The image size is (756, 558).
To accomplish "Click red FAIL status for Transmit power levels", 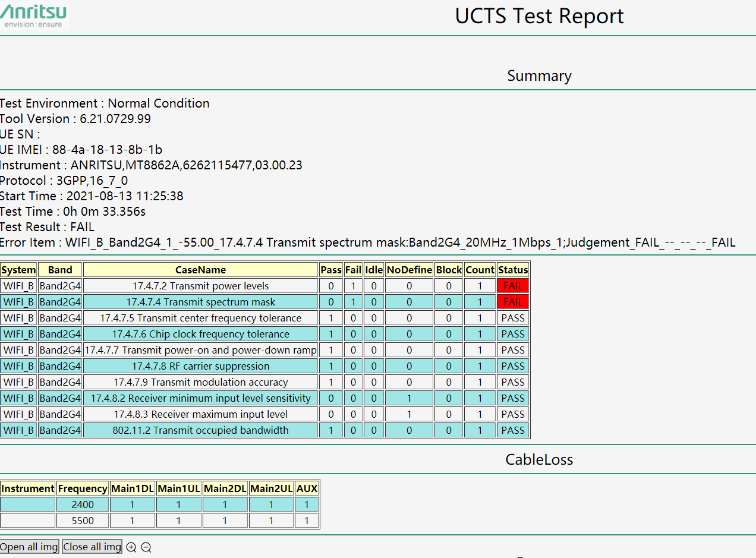I will pos(513,286).
